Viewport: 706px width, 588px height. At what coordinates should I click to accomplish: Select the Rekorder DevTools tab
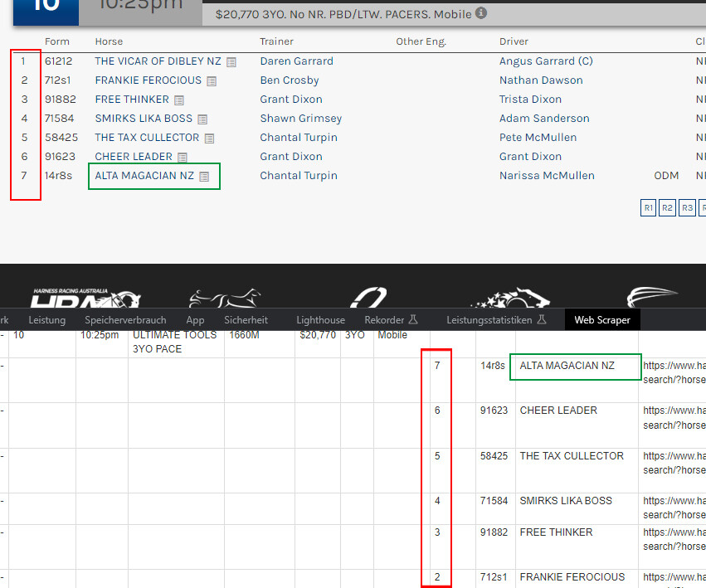point(391,320)
